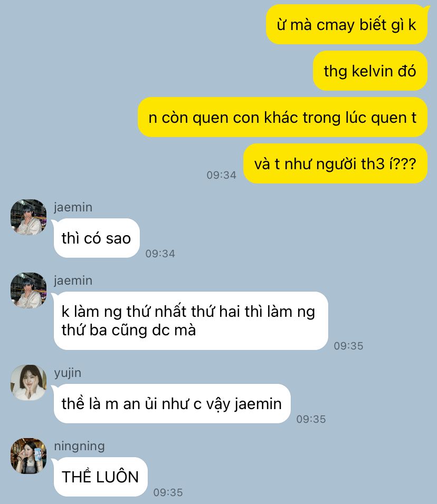437x504 pixels.
Task: Click the 'k làm ng thứ nhất thứ hai' message
Action: [x=191, y=321]
